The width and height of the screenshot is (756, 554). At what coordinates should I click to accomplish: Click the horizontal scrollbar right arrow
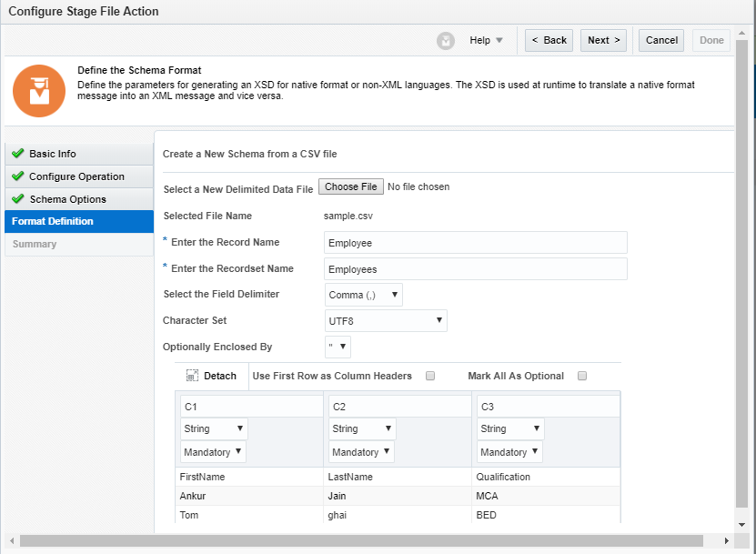(x=726, y=540)
